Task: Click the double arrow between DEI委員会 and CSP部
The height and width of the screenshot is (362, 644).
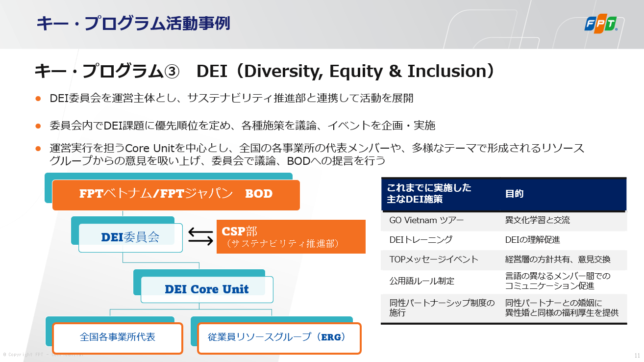Action: click(x=200, y=236)
